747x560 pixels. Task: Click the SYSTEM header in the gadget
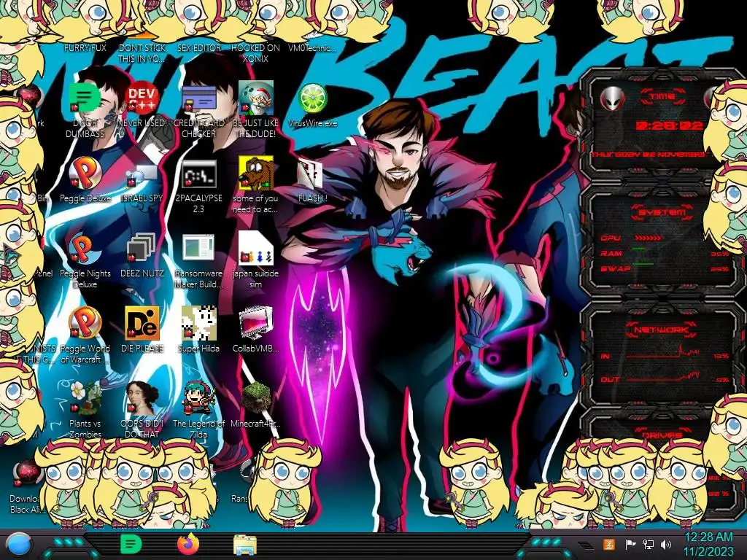point(662,212)
